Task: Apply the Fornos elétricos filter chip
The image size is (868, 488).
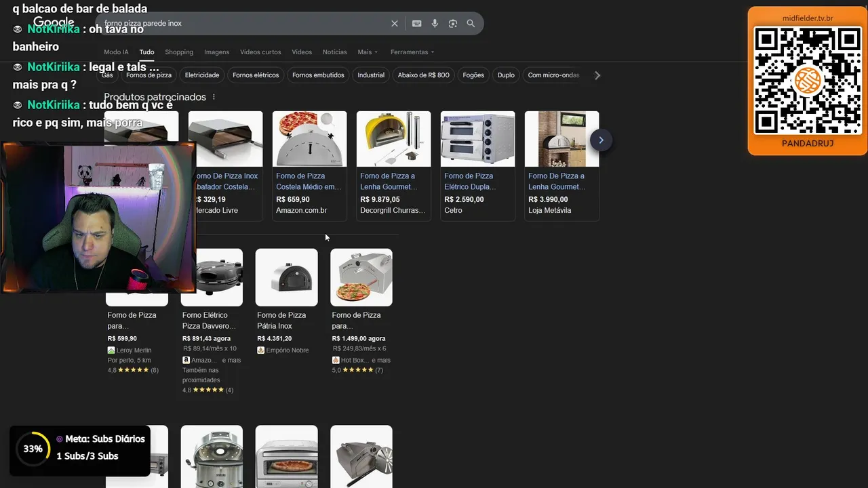Action: coord(256,75)
